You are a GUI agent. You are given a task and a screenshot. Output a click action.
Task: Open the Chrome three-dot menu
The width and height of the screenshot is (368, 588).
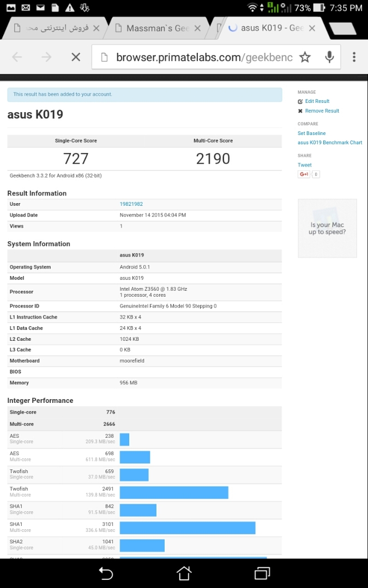tap(354, 57)
